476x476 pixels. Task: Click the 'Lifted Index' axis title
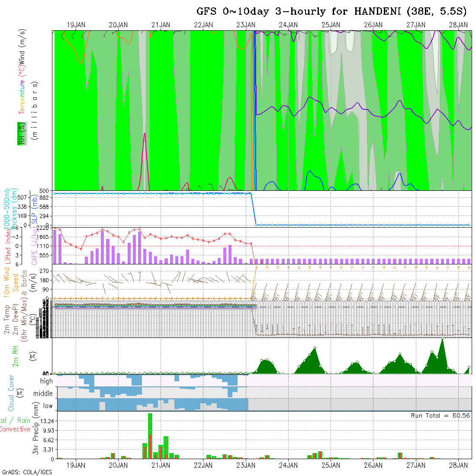click(8, 246)
